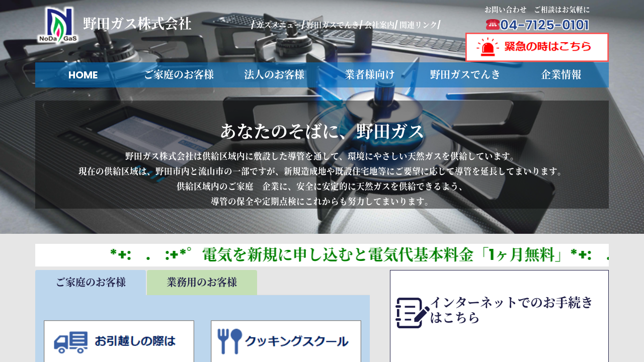Viewport: 644px width, 362px height.
Task: Select the ご家庭のお客様 tab
Action: pyautogui.click(x=91, y=283)
